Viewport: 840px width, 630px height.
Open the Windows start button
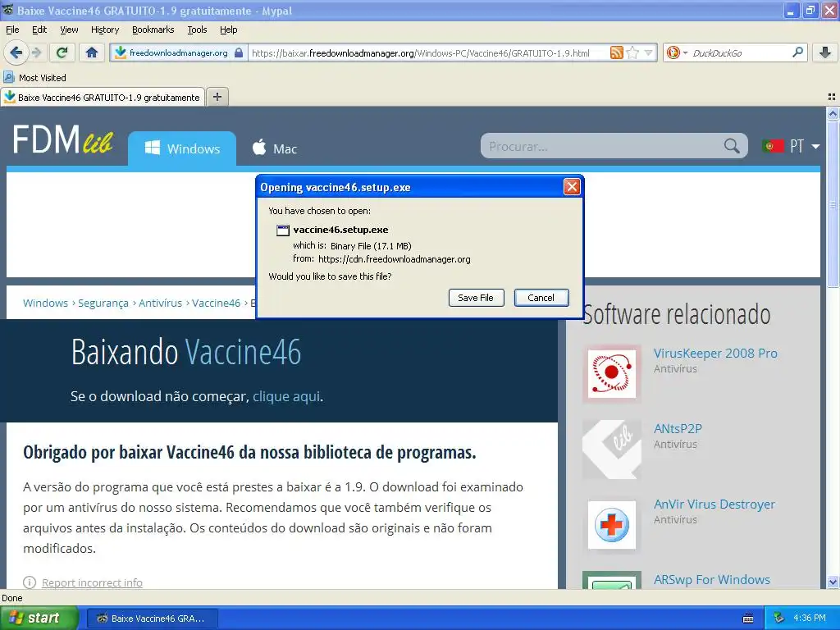tap(39, 618)
